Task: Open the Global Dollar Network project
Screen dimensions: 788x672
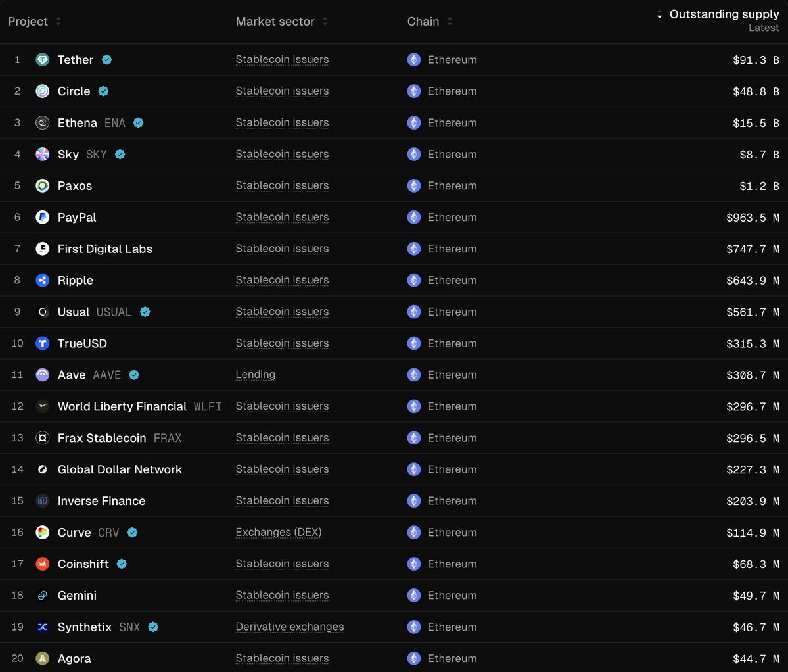Action: coord(120,469)
